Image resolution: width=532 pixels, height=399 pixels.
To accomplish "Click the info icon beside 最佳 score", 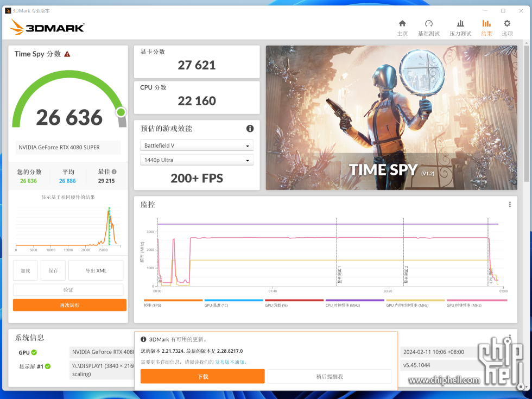I will coord(115,172).
